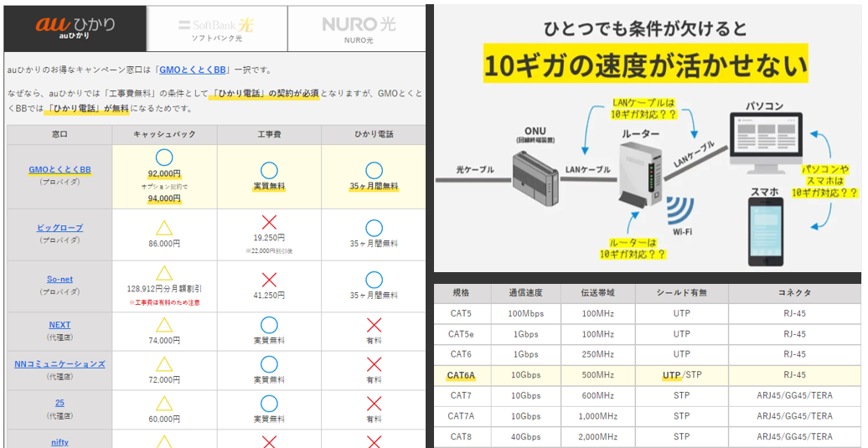Click the シールド有無 header in the cable table
Viewport: 868px width, 448px height.
pos(682,292)
